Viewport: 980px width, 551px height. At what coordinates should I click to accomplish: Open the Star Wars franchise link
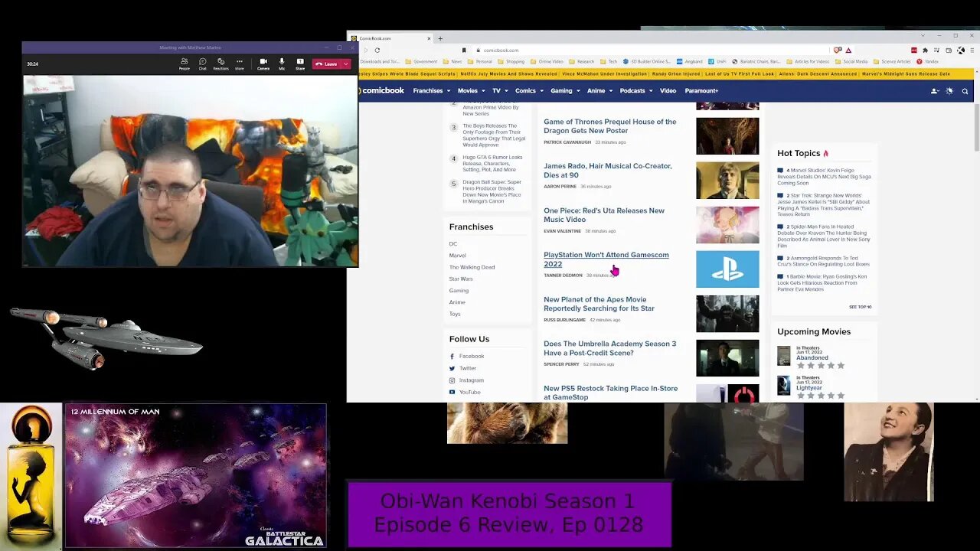pyautogui.click(x=461, y=279)
